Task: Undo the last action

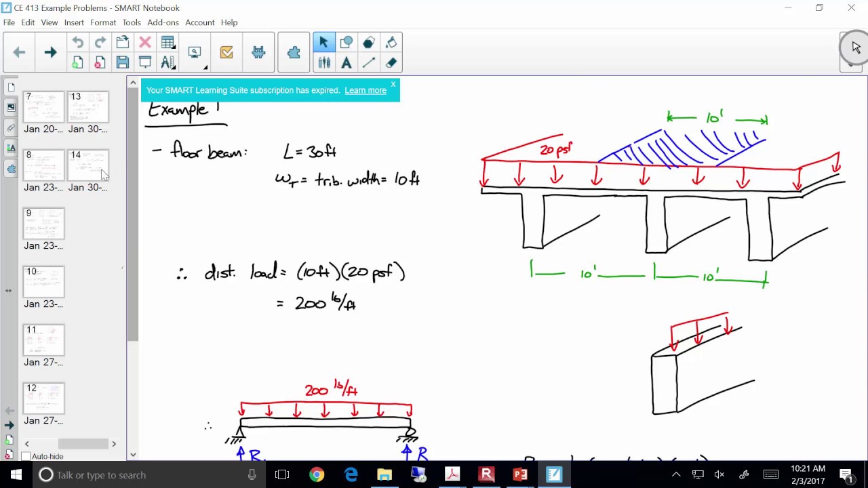Action: pos(77,43)
